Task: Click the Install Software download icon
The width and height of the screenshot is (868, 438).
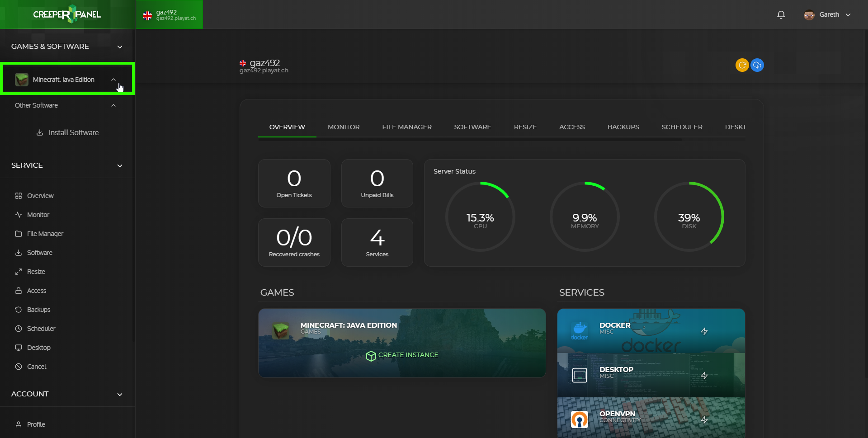Action: [x=40, y=132]
